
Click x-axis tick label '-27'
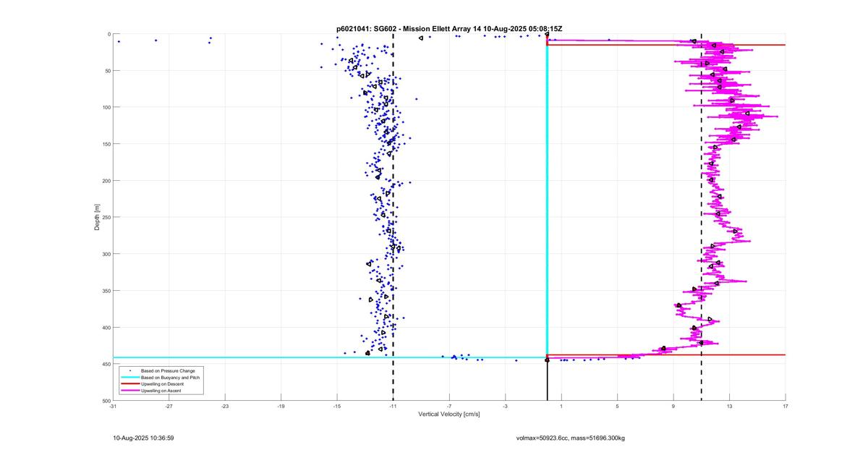(169, 407)
